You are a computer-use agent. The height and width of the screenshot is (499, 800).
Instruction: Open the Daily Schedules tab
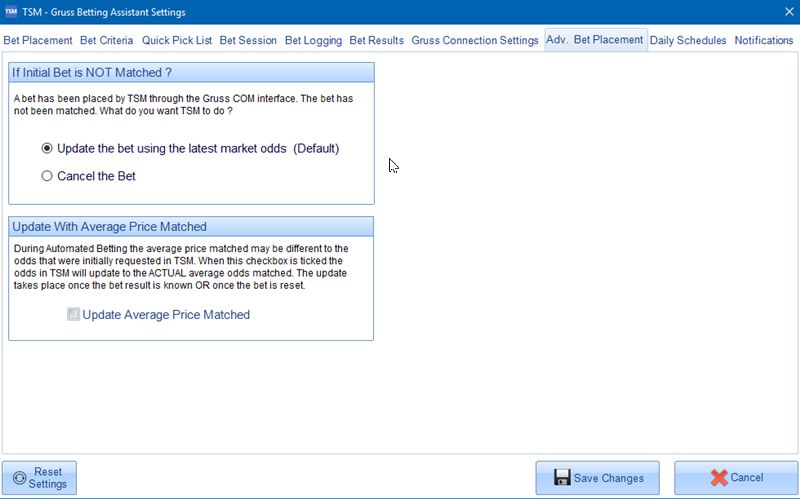[x=688, y=40]
